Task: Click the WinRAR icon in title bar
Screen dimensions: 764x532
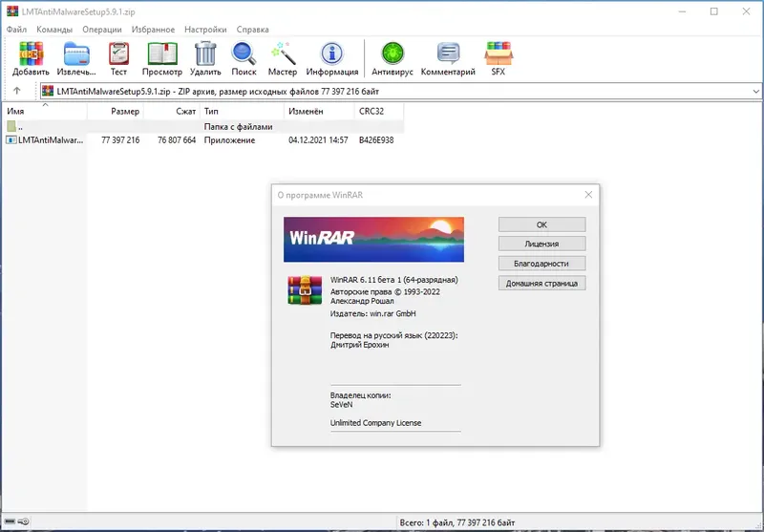Action: [12, 11]
